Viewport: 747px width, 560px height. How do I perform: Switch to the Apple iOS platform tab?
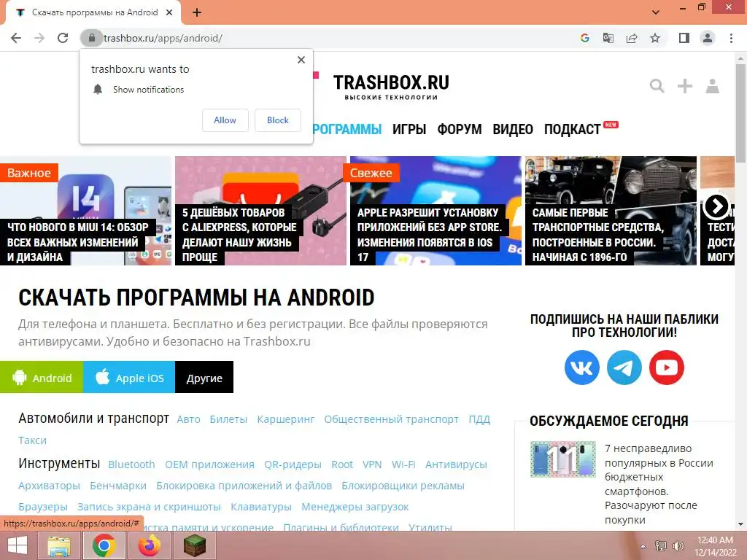pos(129,378)
